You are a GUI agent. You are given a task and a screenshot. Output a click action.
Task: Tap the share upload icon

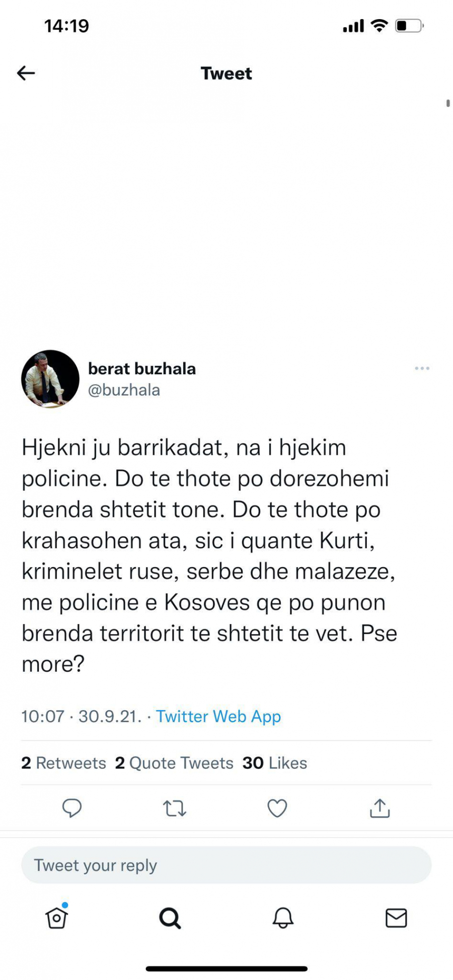point(380,808)
